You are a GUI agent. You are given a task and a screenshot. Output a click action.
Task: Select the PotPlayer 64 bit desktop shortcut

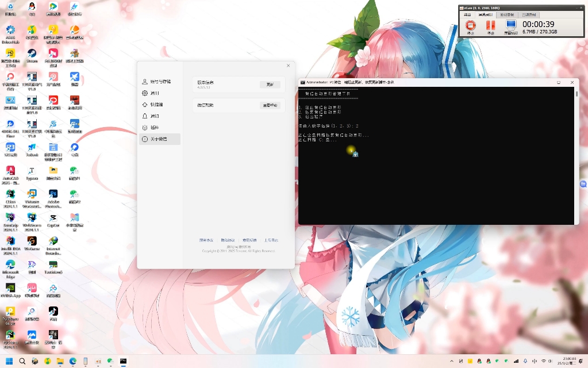pos(10,316)
